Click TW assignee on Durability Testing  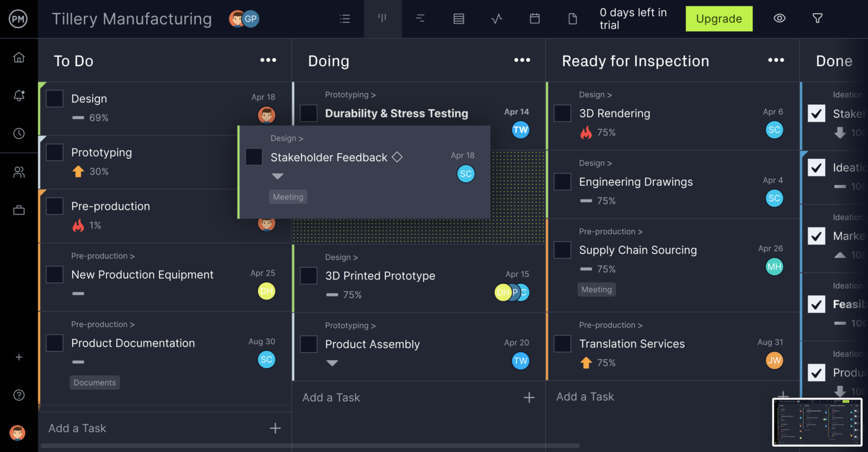click(x=520, y=130)
